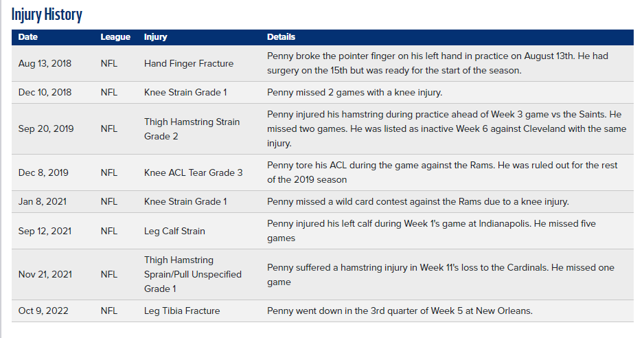Click the Hand Finger Fracture injury entry
The height and width of the screenshot is (338, 644).
189,63
